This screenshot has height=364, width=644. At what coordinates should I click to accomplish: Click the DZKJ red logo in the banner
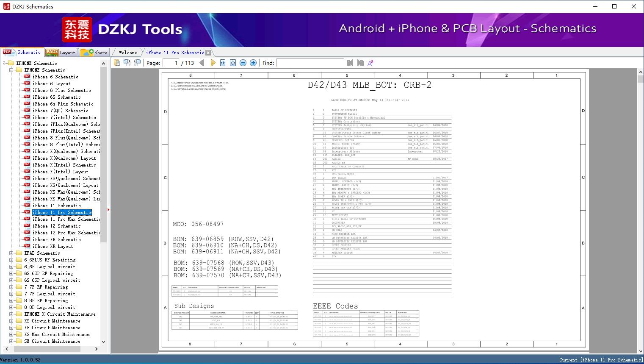77,30
